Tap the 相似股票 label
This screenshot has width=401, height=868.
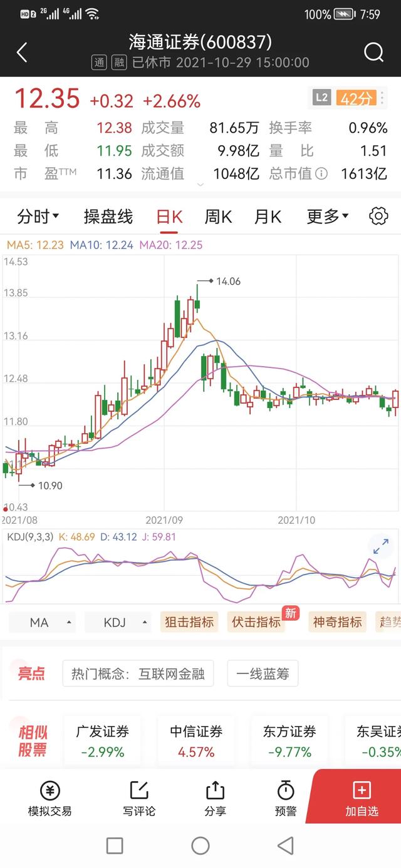(x=33, y=741)
